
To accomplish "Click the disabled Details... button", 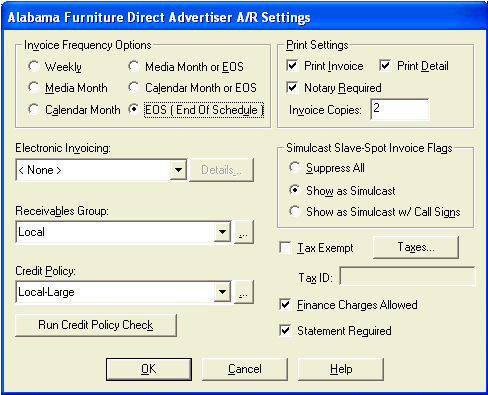I will tap(221, 170).
